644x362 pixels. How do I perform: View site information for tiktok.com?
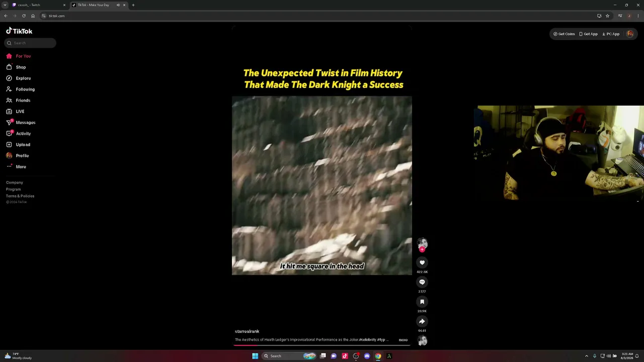pyautogui.click(x=44, y=16)
